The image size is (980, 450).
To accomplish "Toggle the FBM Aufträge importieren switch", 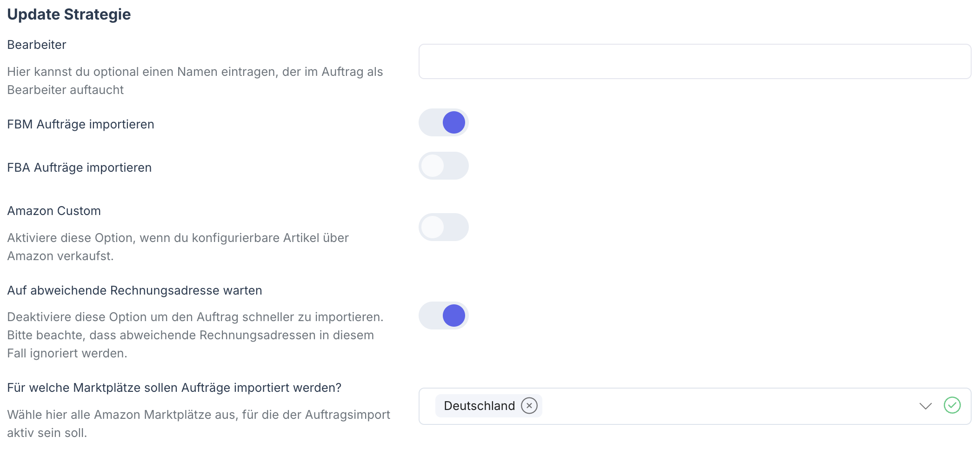I will pos(443,123).
